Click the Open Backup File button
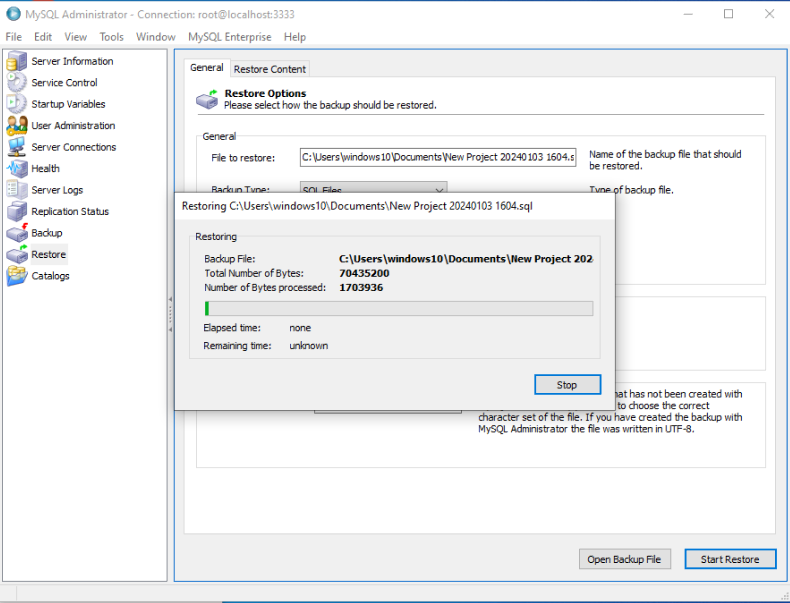790x603 pixels. [624, 559]
